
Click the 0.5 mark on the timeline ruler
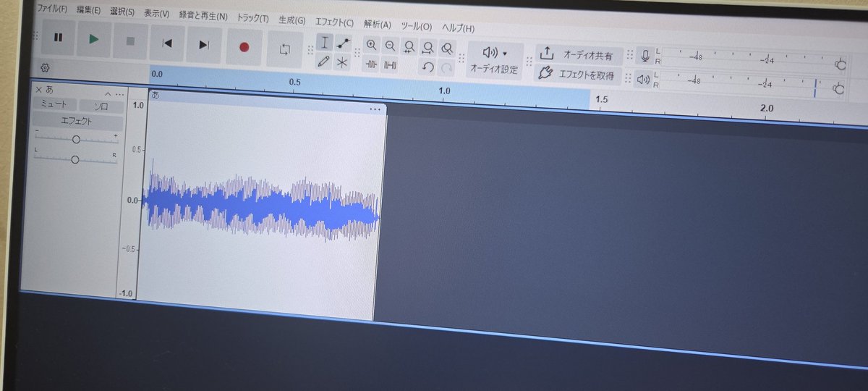coord(294,83)
